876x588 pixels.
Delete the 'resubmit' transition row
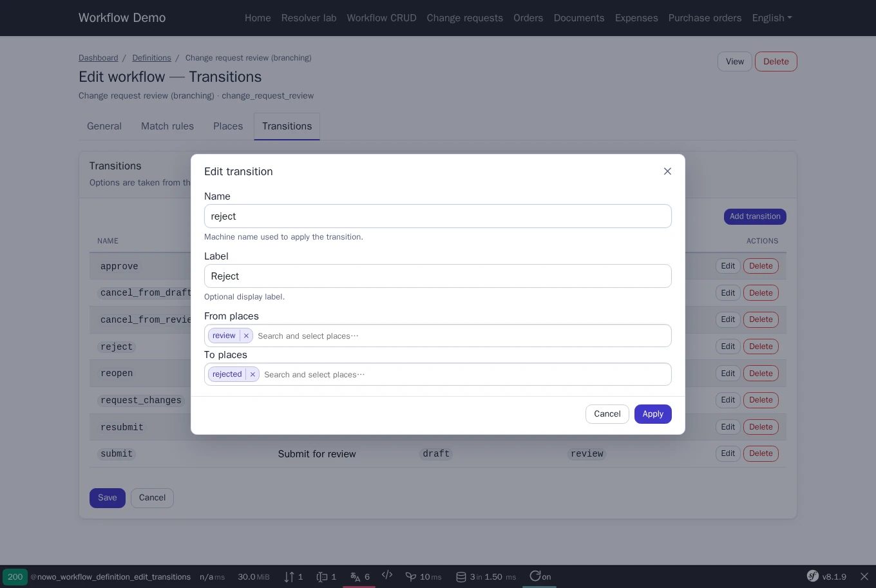coord(761,427)
